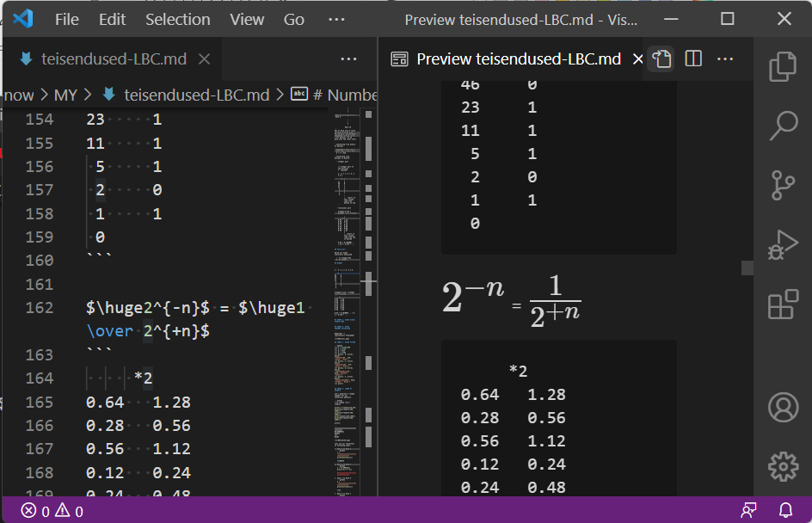The width and height of the screenshot is (812, 523).
Task: Open the View menu
Action: [247, 19]
